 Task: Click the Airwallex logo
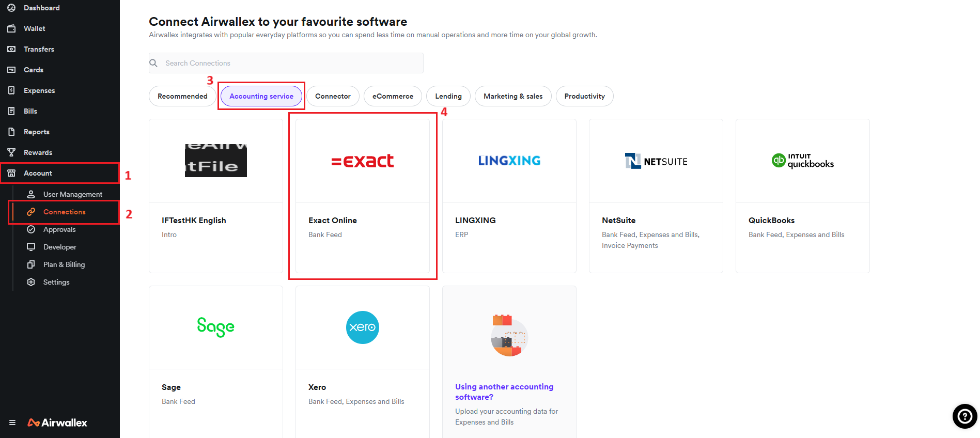tap(57, 423)
